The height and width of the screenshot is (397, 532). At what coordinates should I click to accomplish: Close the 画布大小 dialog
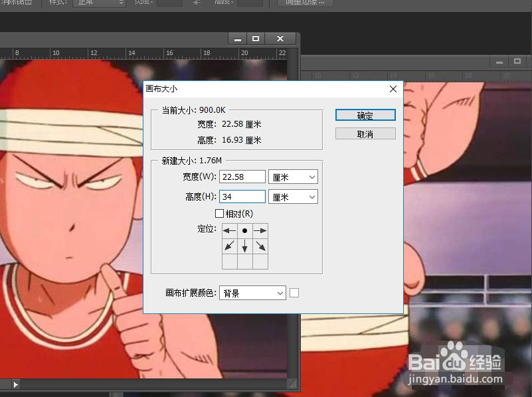click(x=393, y=89)
